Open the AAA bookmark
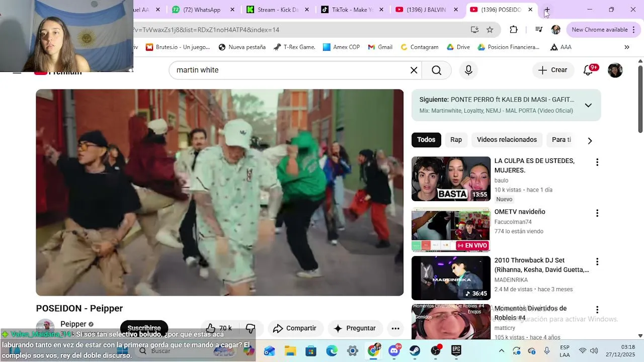The width and height of the screenshot is (644, 362). pyautogui.click(x=561, y=47)
